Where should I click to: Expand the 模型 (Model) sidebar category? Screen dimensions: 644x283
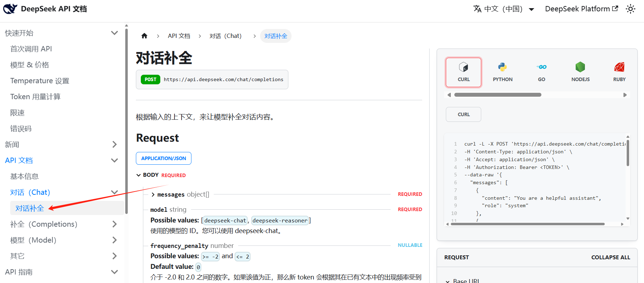(114, 240)
